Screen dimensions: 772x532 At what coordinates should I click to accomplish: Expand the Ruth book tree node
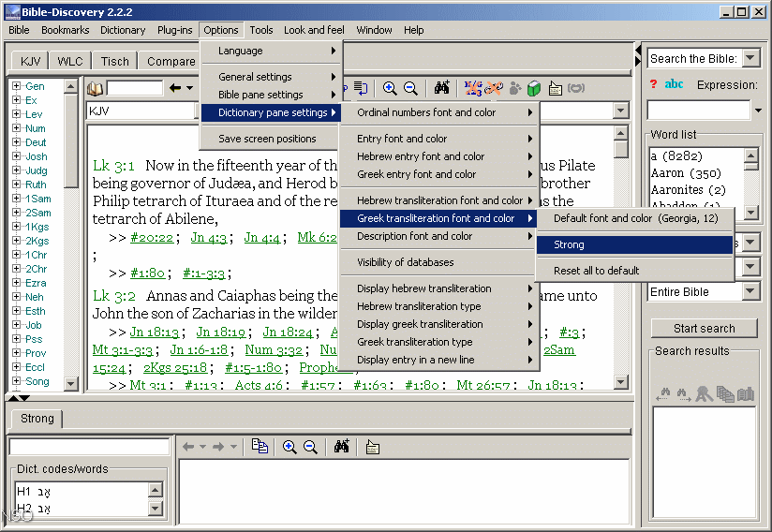16,185
